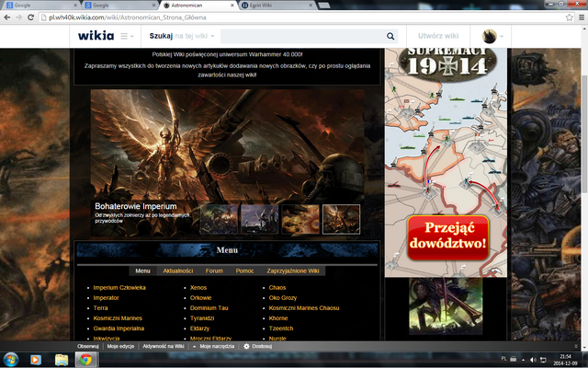Image resolution: width=588 pixels, height=368 pixels.
Task: Close the Astronomican tab
Action: [x=232, y=6]
